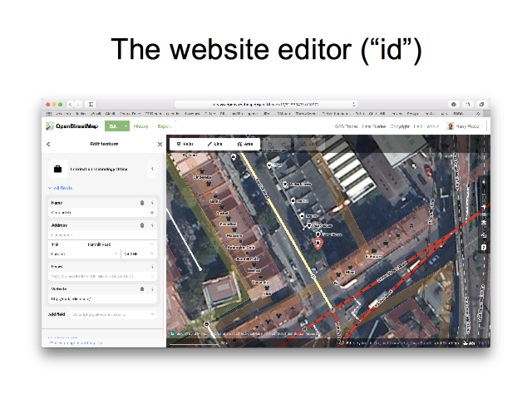532x399 pixels.
Task: Show info for the Address field
Action: pos(152,225)
